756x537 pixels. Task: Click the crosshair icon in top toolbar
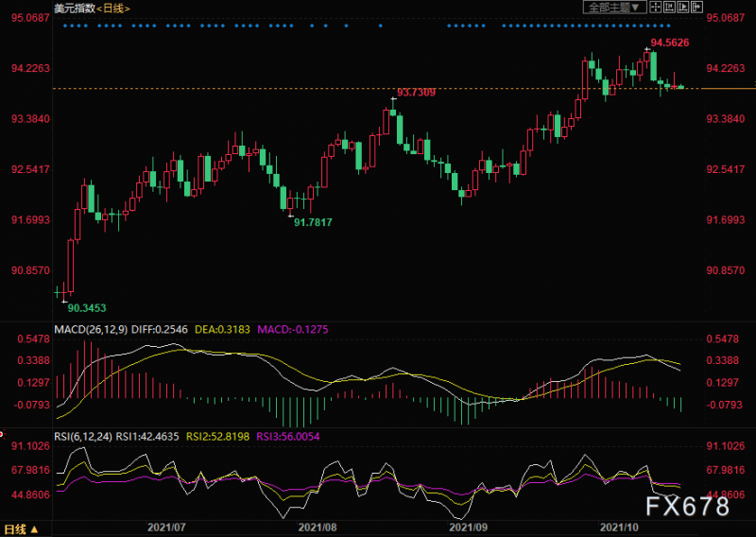(654, 8)
